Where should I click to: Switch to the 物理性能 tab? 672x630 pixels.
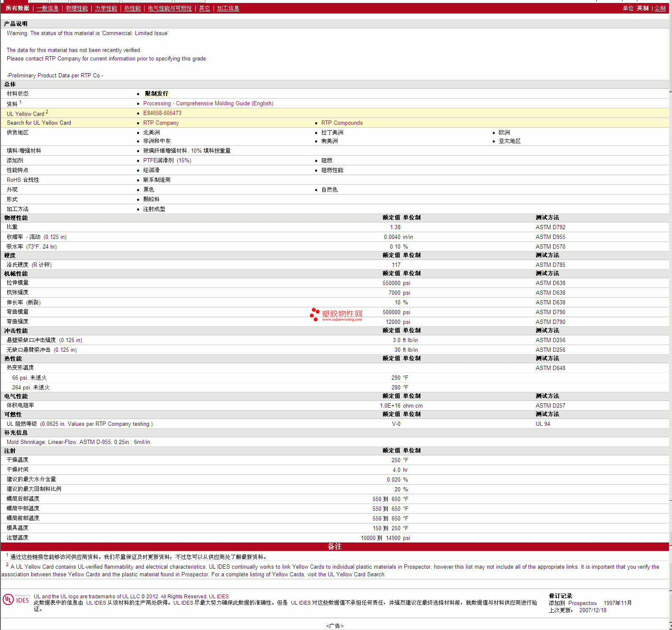point(77,8)
